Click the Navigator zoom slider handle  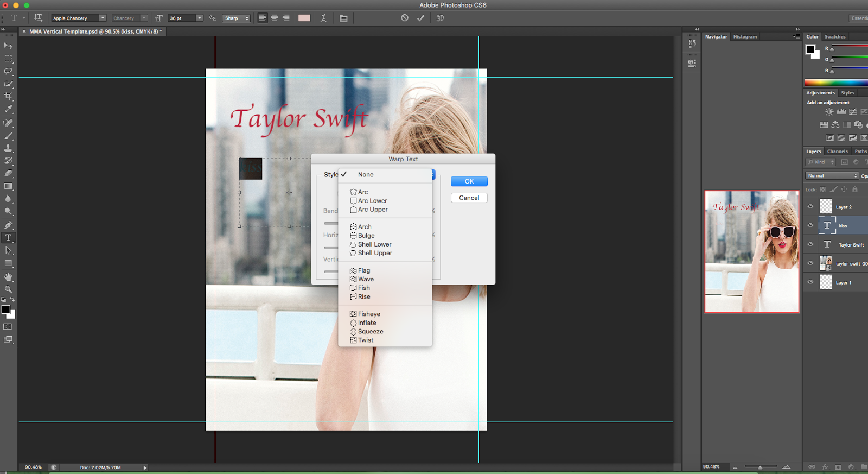[x=760, y=467]
